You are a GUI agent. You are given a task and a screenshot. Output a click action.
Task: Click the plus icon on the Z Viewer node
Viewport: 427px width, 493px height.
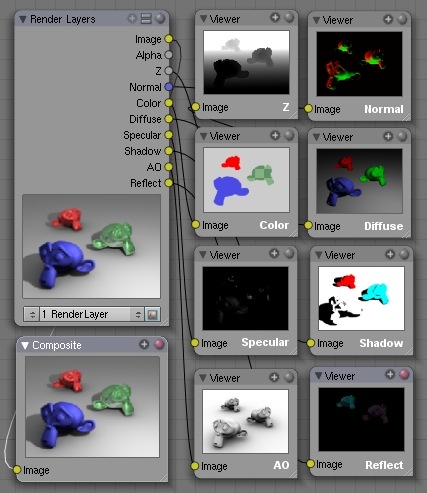pos(275,17)
